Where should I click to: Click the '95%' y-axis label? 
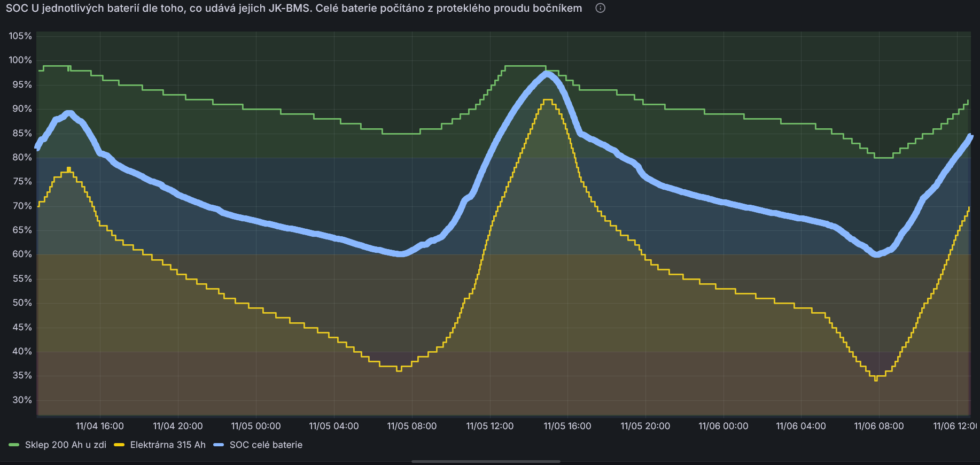click(x=22, y=84)
